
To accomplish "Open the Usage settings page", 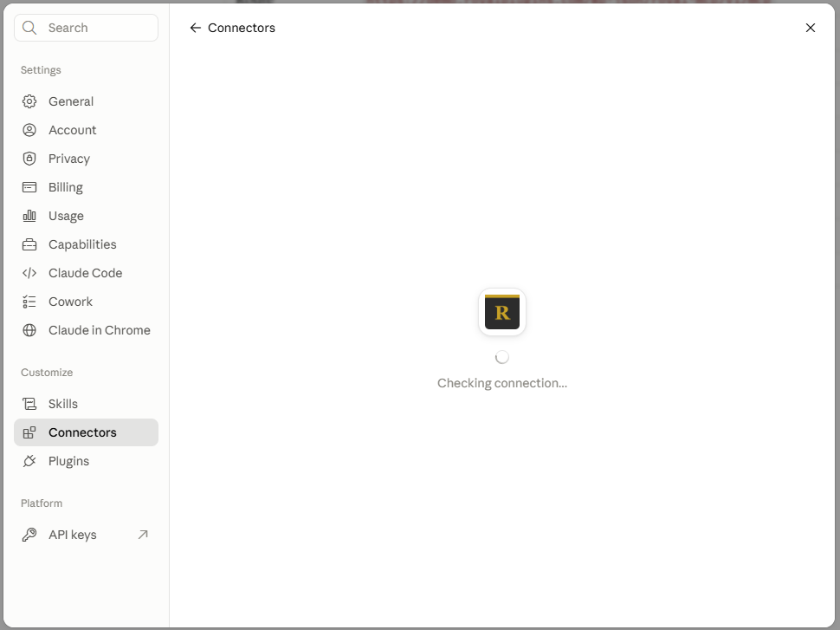I will (87, 216).
